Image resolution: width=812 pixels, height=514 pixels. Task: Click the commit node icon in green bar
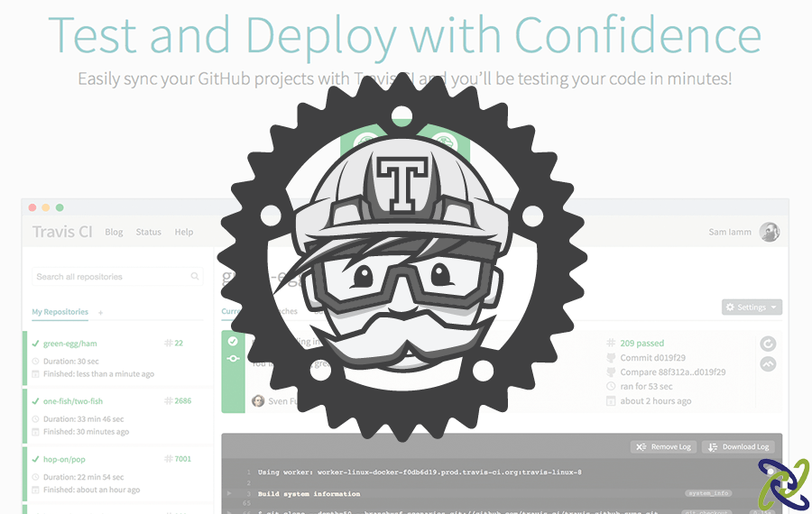pos(233,358)
